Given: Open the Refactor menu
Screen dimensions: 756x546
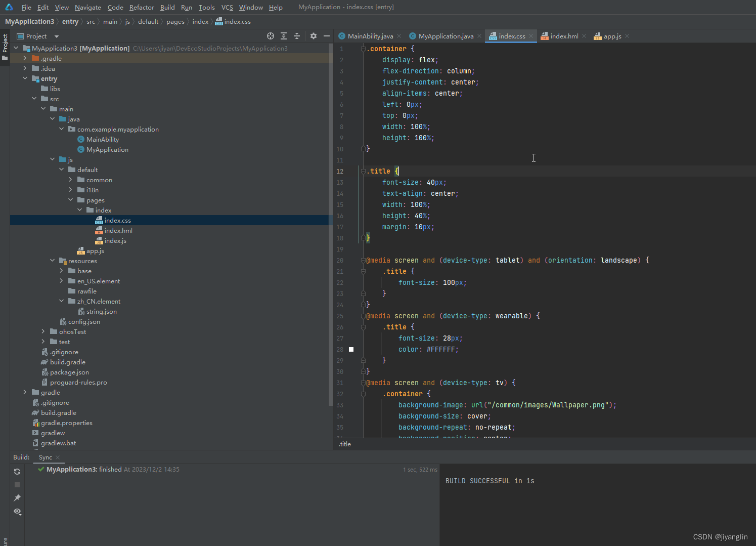Looking at the screenshot, I should coord(142,7).
